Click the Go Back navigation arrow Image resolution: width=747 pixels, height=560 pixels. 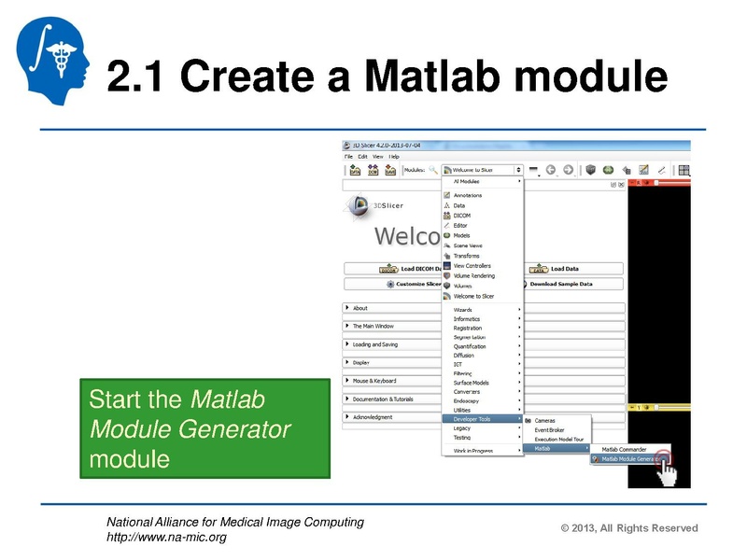coord(550,169)
